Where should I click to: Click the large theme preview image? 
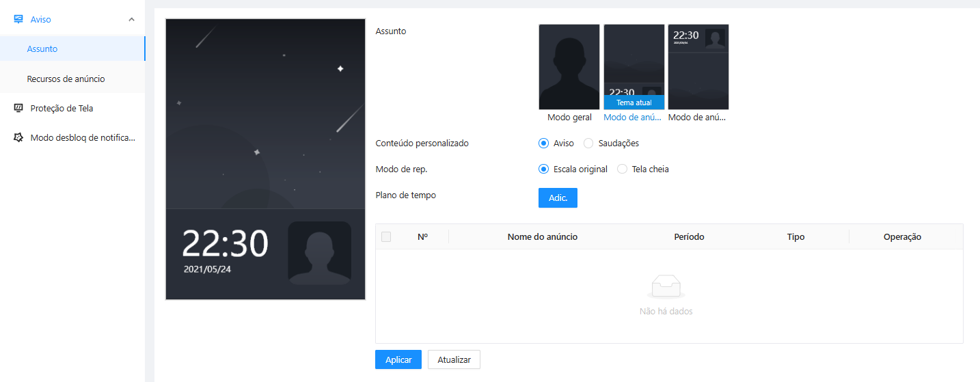tap(265, 159)
